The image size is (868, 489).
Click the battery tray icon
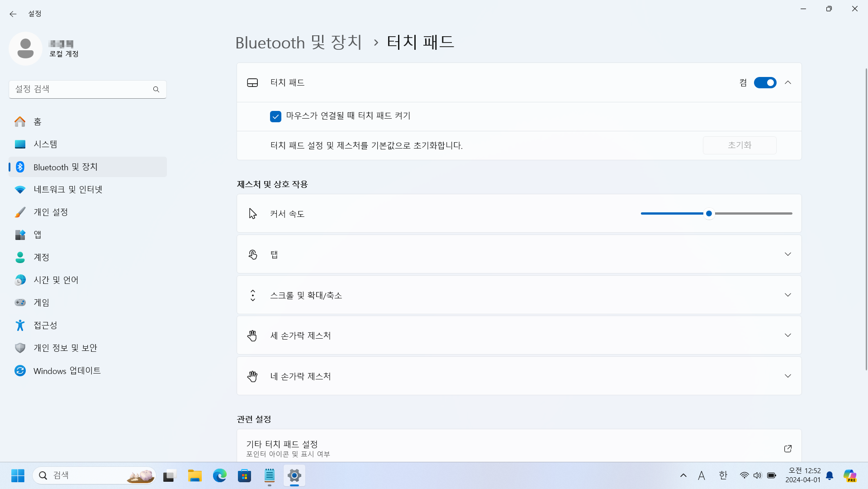772,475
